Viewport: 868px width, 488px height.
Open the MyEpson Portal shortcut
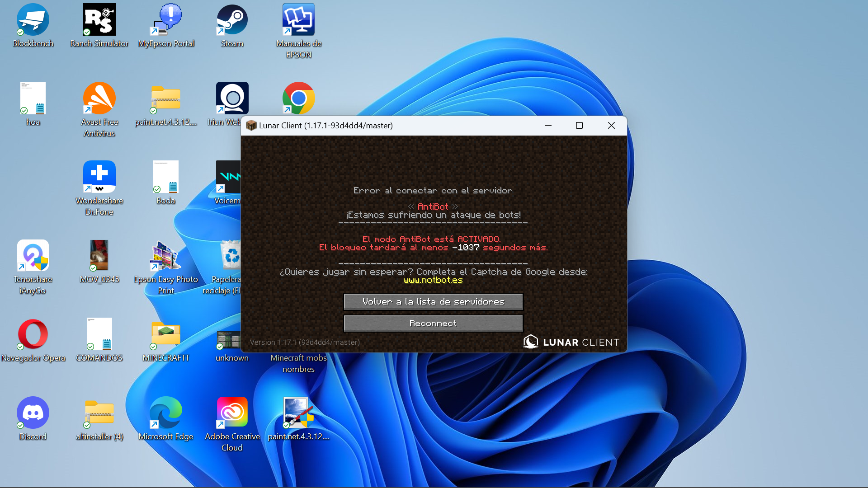tap(166, 20)
